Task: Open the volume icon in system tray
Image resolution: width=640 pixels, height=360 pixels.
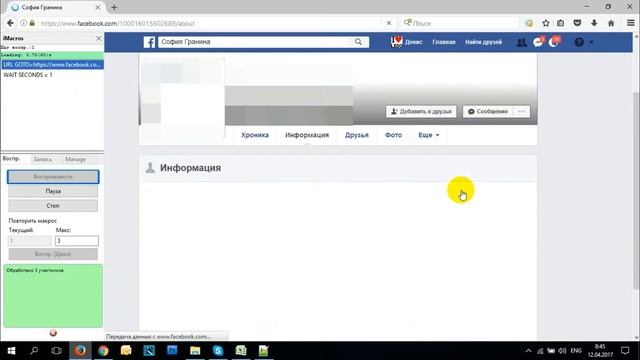Action: click(x=562, y=351)
